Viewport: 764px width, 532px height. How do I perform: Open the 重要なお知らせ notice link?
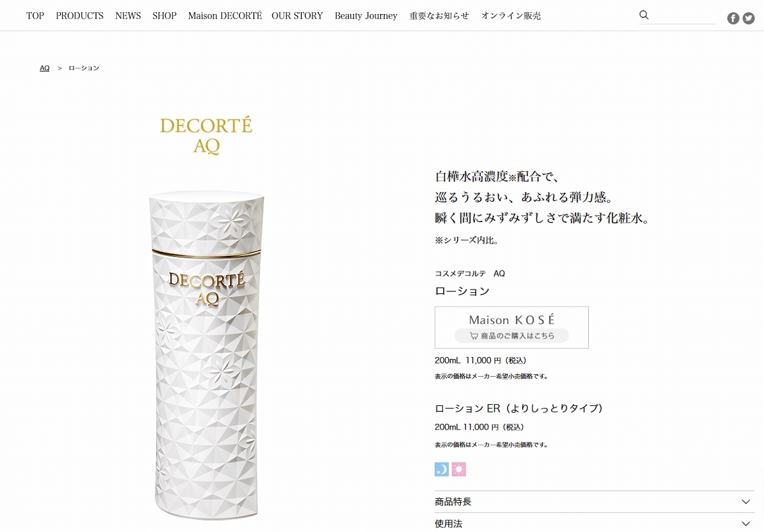[439, 16]
